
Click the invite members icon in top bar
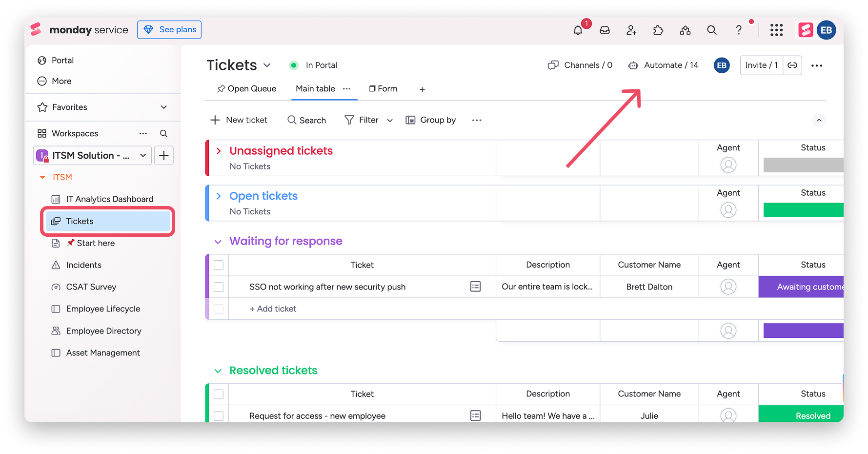(631, 30)
